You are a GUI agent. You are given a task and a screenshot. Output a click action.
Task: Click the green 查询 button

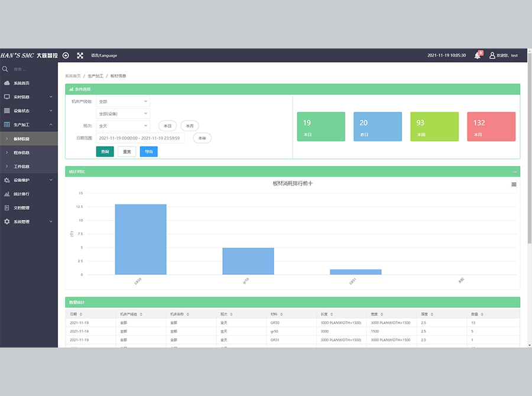pyautogui.click(x=105, y=152)
